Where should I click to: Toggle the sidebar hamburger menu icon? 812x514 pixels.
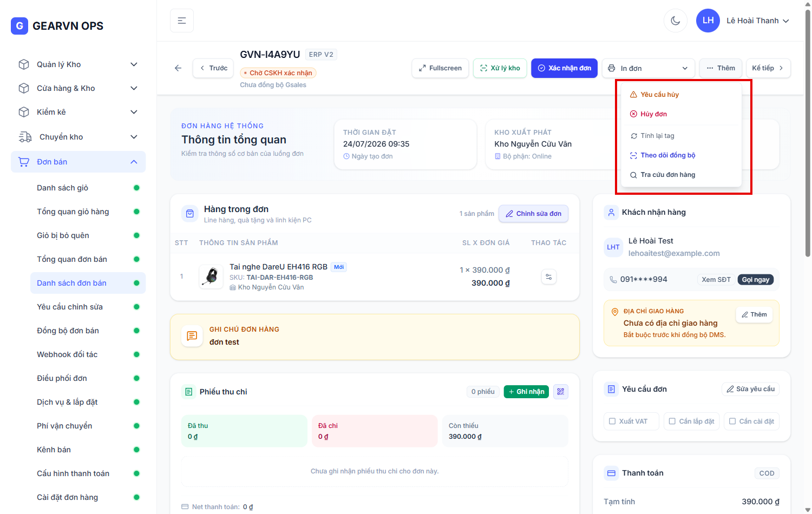182,21
